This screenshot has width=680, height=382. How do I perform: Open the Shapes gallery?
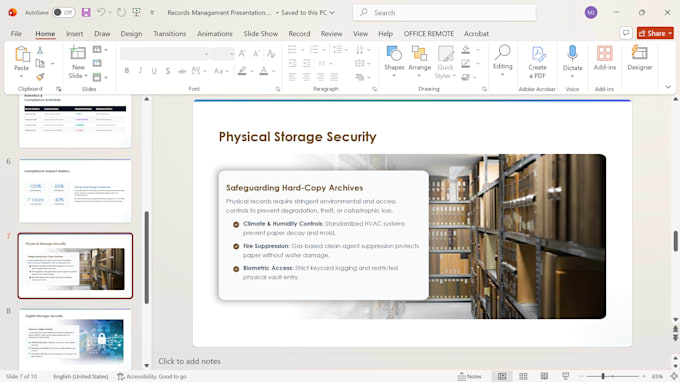(394, 62)
